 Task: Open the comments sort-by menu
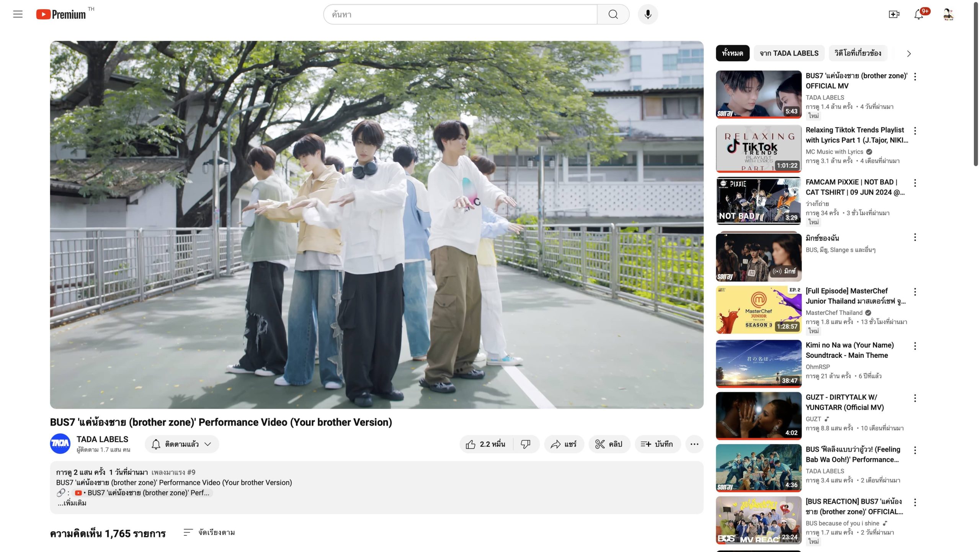coord(209,532)
